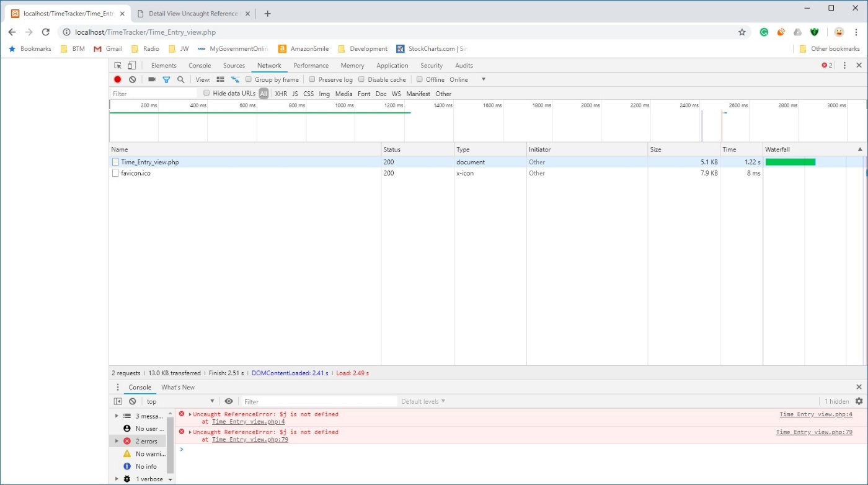This screenshot has width=868, height=485.
Task: Click the site information icon in address bar
Action: tap(66, 32)
